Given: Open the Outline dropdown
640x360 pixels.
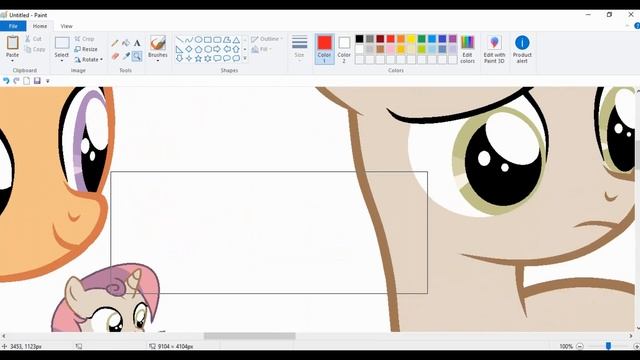Looking at the screenshot, I should tap(267, 39).
